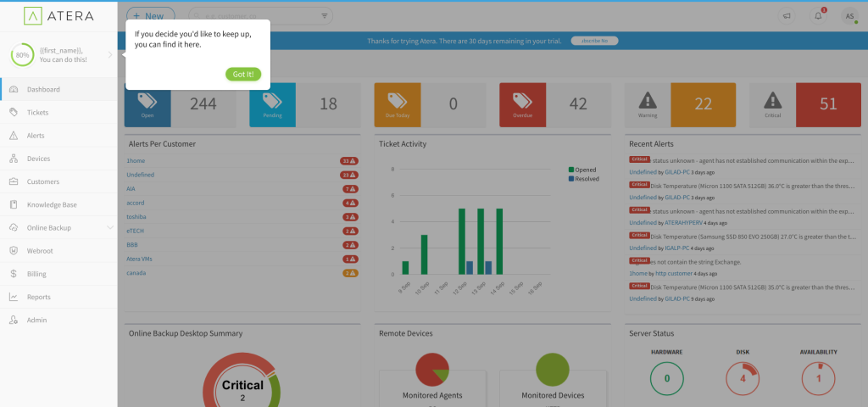Go to Tickets in the sidebar
868x407 pixels.
pos(37,112)
